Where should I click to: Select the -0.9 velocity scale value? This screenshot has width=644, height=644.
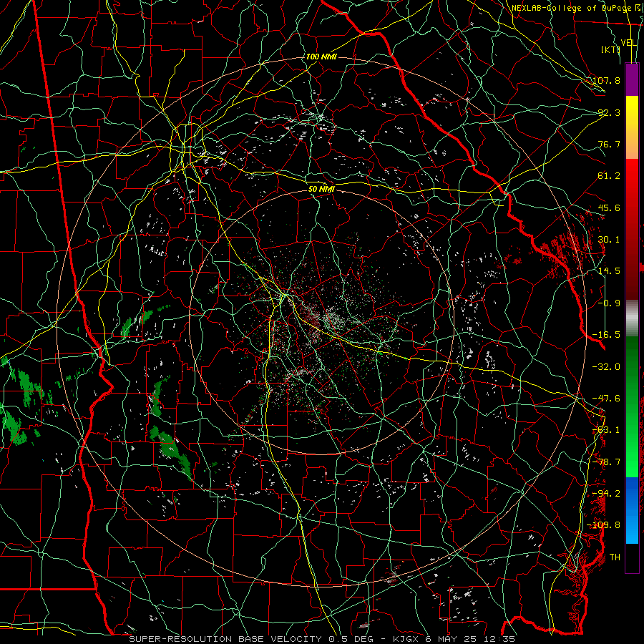coord(609,303)
